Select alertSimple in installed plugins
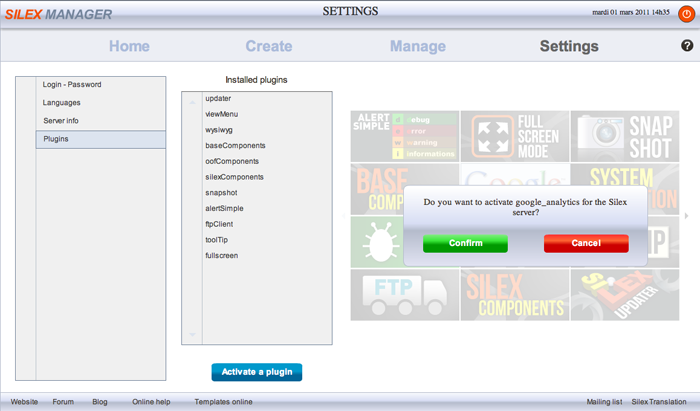 tap(224, 208)
